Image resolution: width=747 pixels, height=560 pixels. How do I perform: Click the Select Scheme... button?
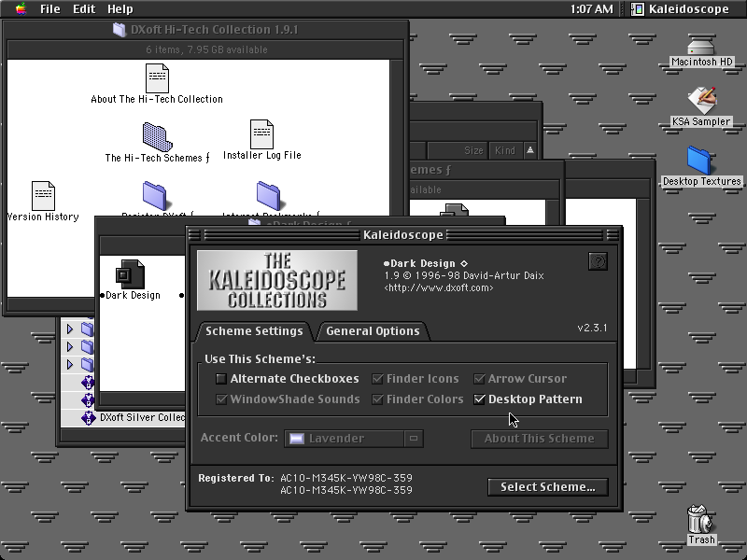click(x=548, y=487)
